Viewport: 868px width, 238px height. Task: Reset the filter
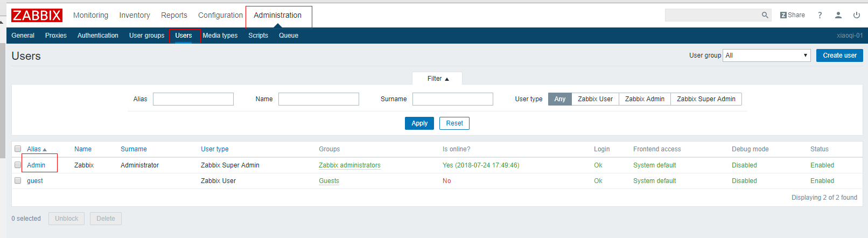tap(454, 123)
